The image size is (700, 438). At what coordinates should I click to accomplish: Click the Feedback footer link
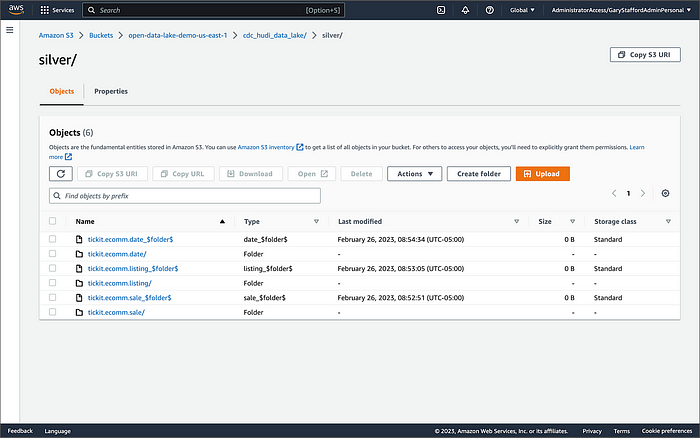coord(20,431)
